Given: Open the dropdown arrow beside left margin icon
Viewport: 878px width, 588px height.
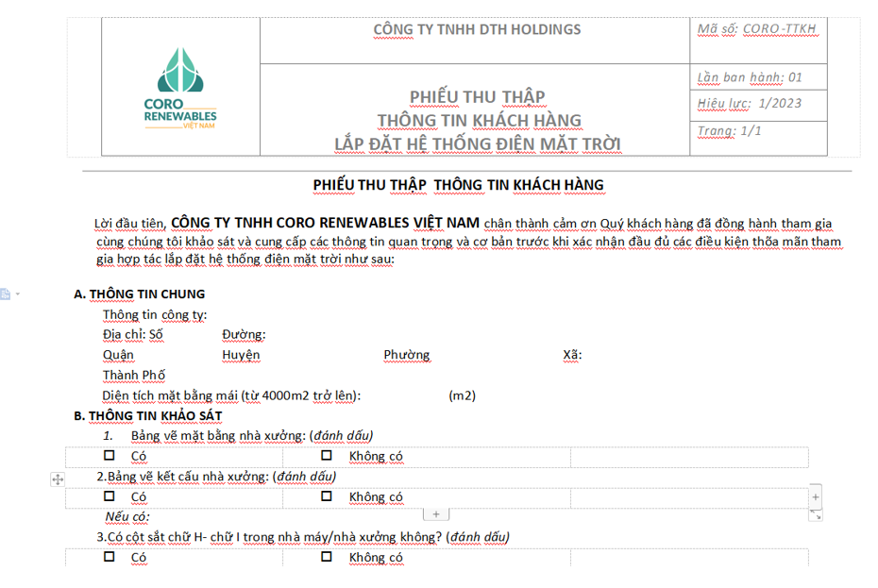Looking at the screenshot, I should pyautogui.click(x=18, y=294).
